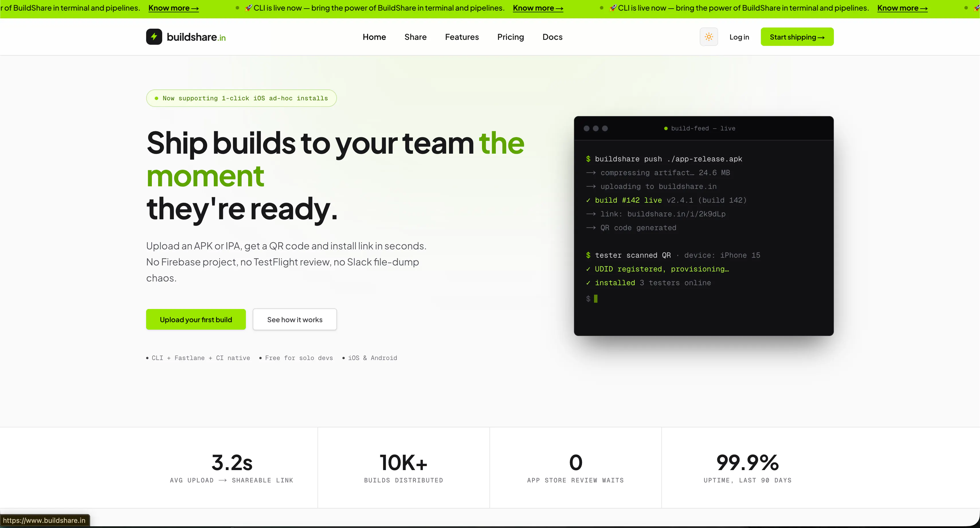Click the Start shipping button
980x528 pixels.
pos(797,36)
